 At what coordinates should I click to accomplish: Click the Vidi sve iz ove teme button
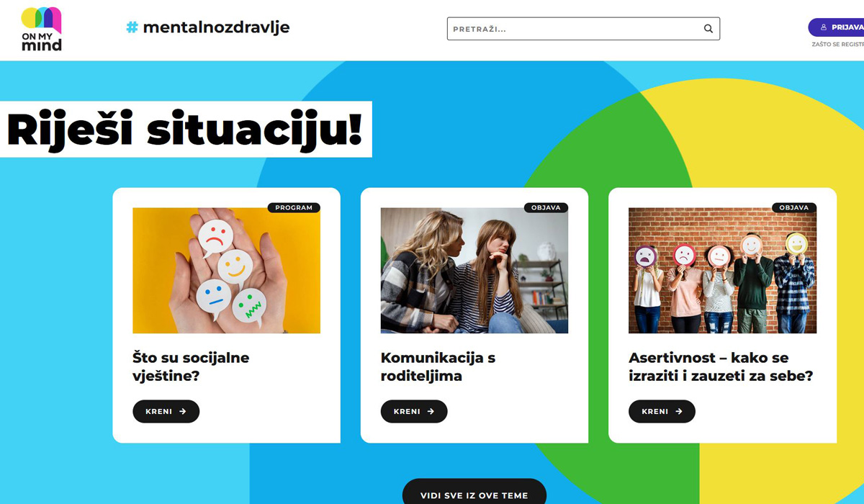click(474, 494)
